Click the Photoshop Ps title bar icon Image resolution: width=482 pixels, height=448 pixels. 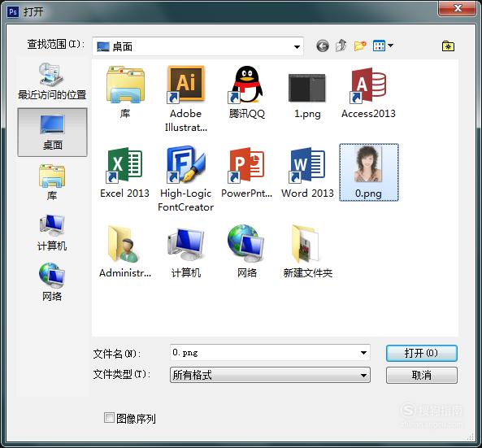point(13,12)
